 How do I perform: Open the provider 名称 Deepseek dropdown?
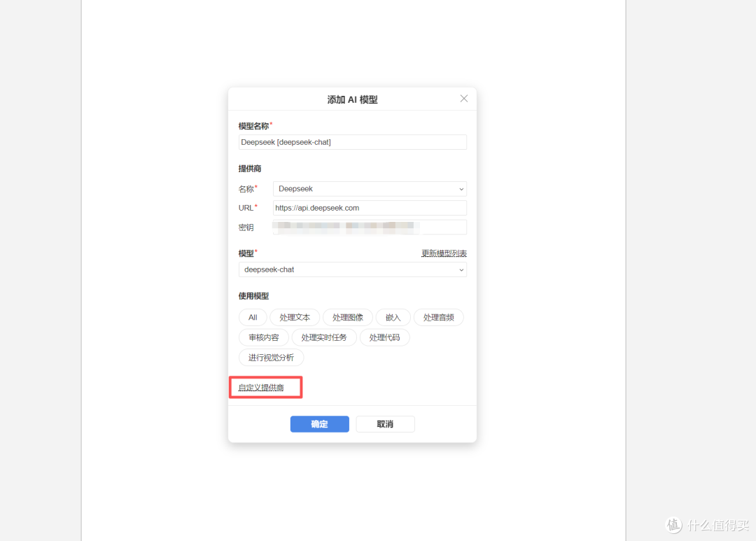[x=370, y=189]
